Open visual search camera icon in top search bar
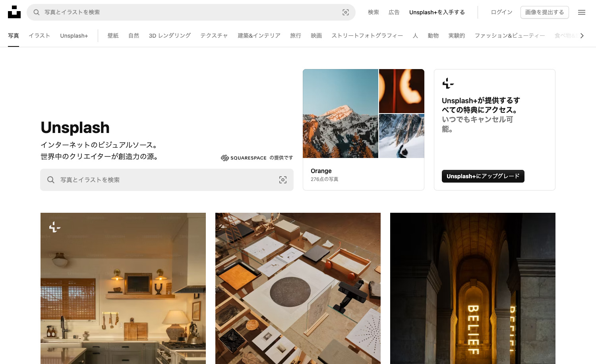This screenshot has height=364, width=596. pos(346,12)
